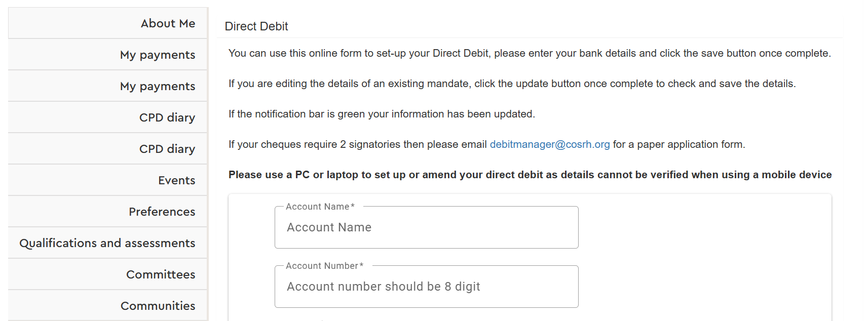Click the Account Name* floating label
The height and width of the screenshot is (321, 868).
click(x=320, y=207)
